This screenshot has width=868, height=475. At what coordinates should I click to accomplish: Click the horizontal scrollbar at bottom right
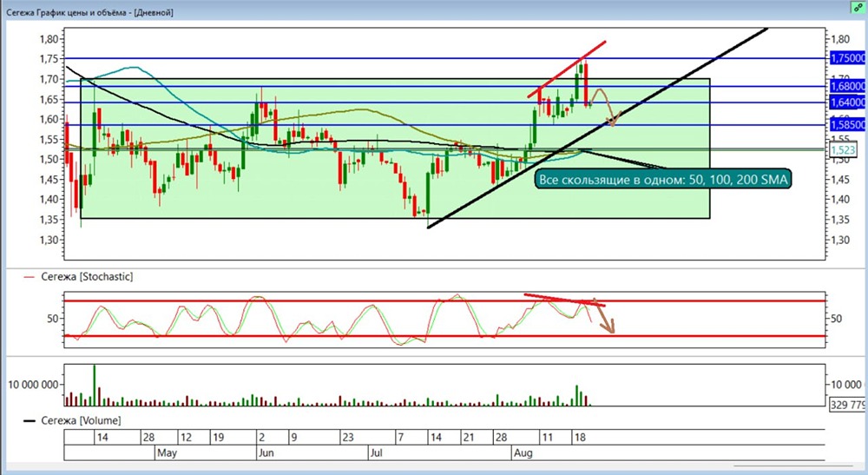point(792,465)
